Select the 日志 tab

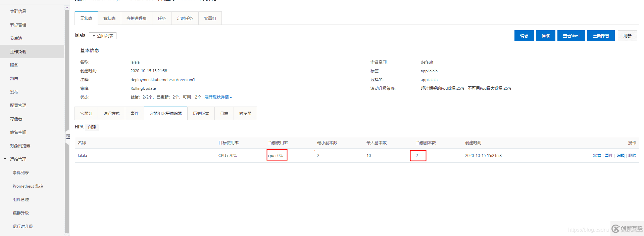(224, 113)
